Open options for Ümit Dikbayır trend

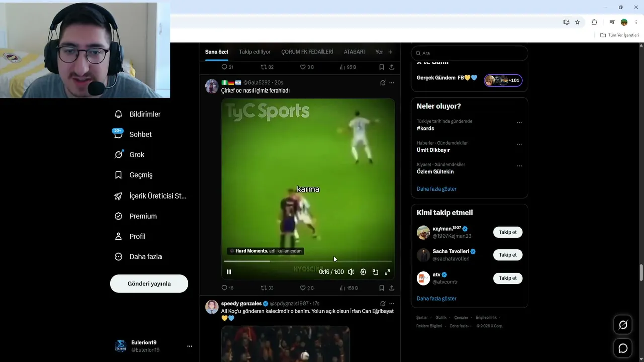point(519,144)
